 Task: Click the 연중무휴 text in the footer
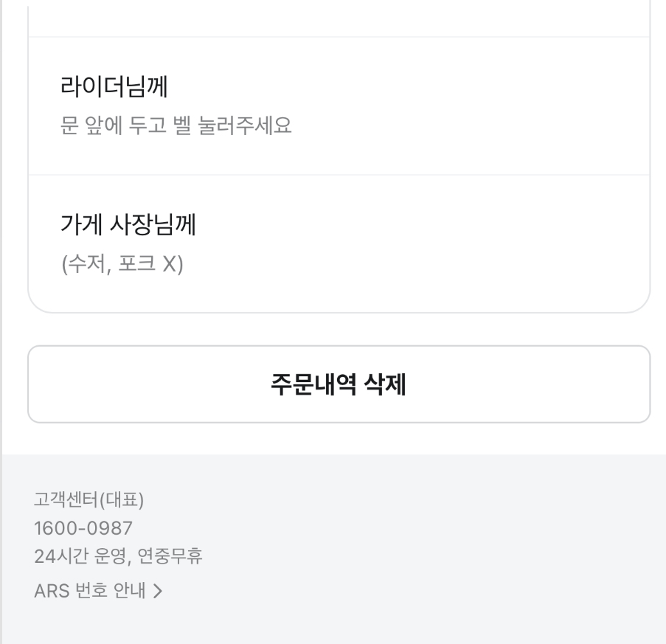[x=171, y=555]
